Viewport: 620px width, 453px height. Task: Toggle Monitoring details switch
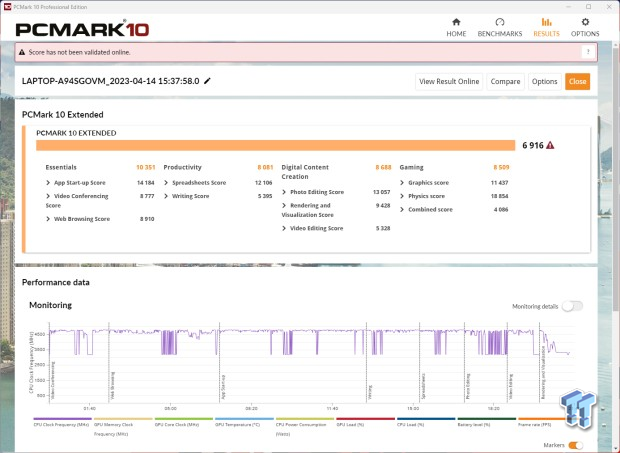coord(572,306)
